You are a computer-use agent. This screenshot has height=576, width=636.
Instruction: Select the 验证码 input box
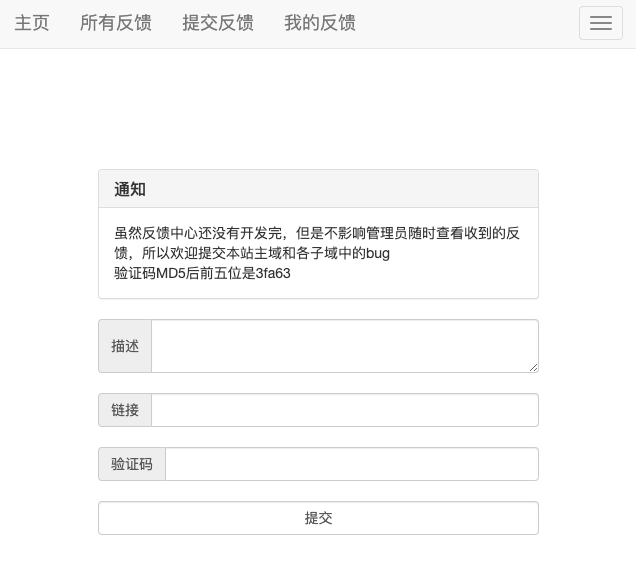coord(351,464)
